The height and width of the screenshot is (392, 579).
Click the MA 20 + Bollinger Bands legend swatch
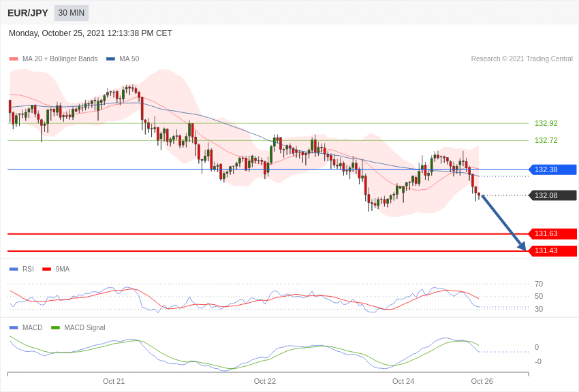[x=14, y=59]
